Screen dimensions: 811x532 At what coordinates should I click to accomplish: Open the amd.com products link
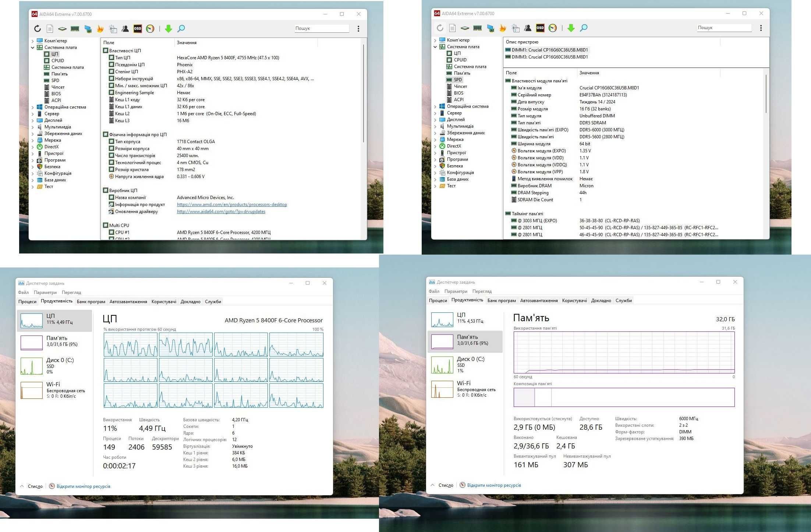(x=232, y=205)
